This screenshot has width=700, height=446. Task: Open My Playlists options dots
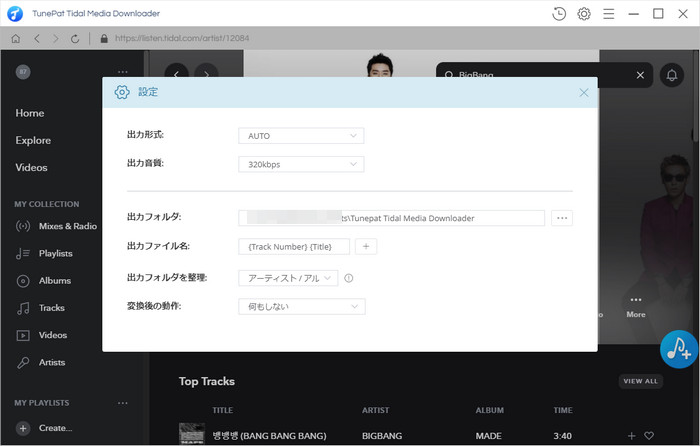[122, 403]
